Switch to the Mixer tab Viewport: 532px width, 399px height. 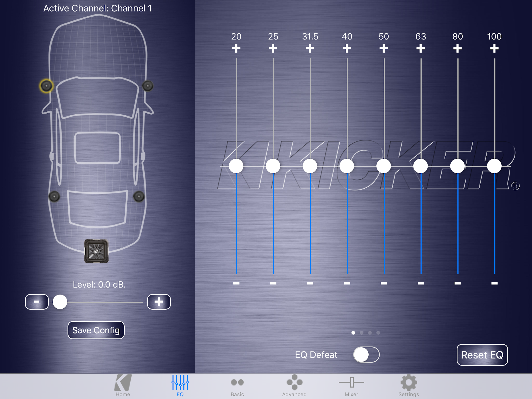coord(351,385)
